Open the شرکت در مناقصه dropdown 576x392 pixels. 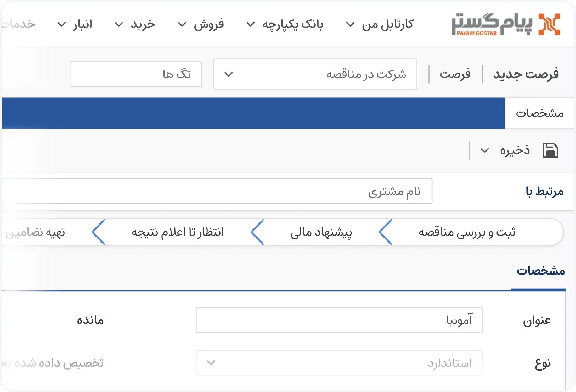(x=315, y=74)
